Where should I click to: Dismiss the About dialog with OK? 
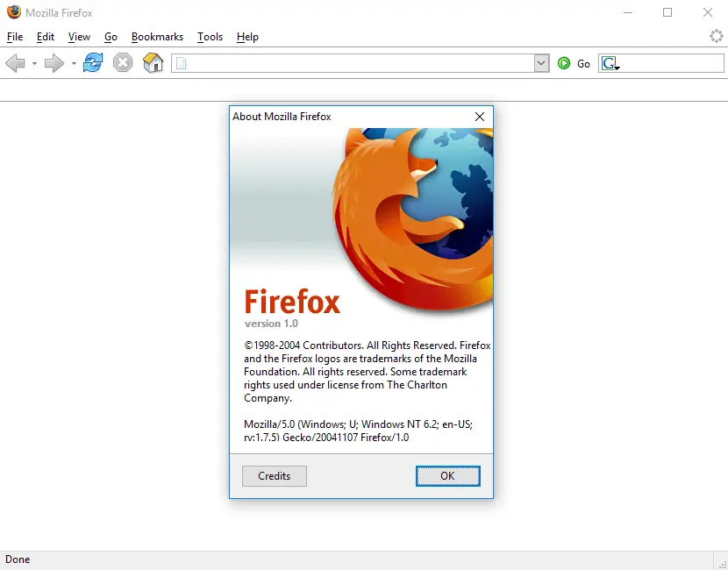click(447, 476)
